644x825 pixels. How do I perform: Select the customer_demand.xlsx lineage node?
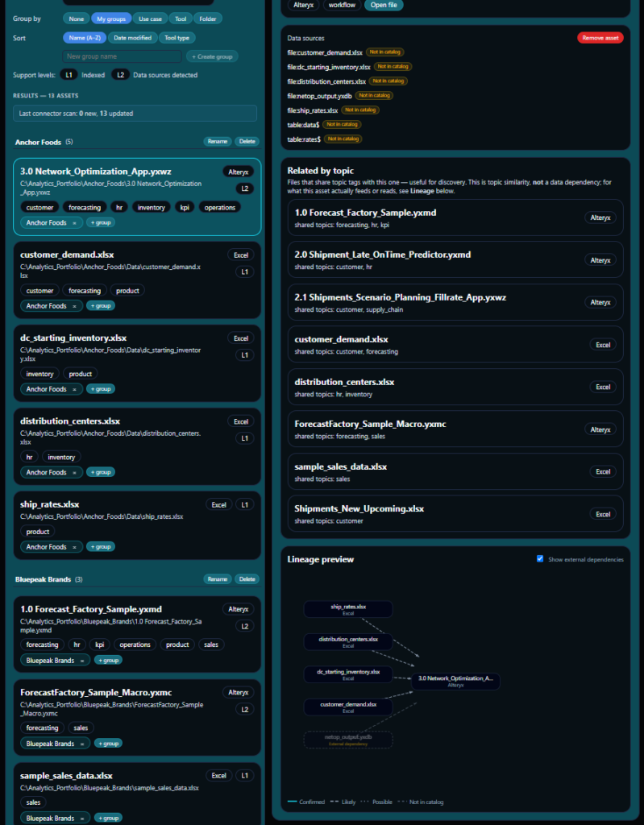[x=348, y=707]
